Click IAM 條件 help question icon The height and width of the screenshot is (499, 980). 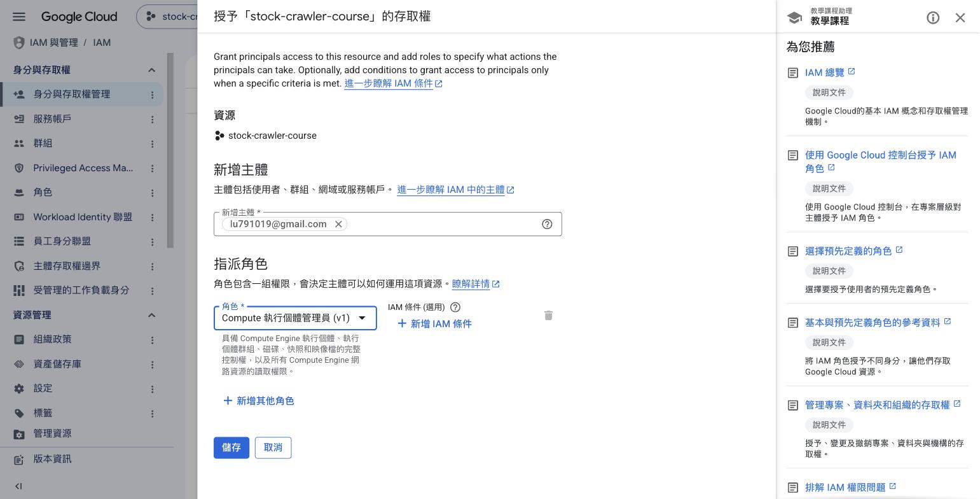pos(455,307)
